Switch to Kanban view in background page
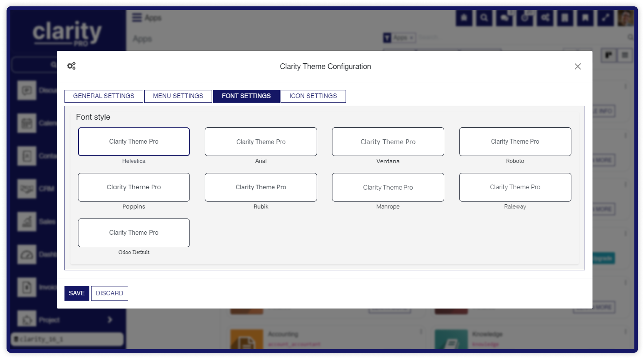This screenshot has width=644, height=359. click(609, 55)
